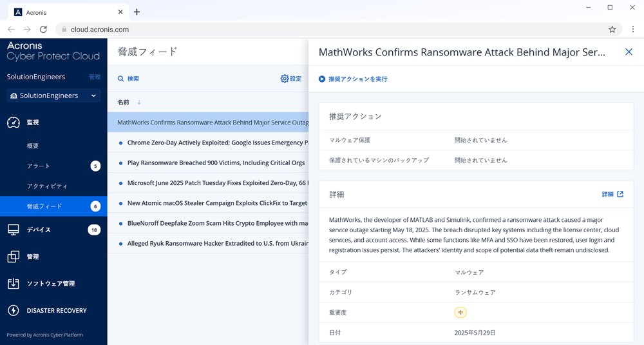The height and width of the screenshot is (345, 644).
Task: Open the Disaster Recovery lightning icon
Action: point(14,310)
